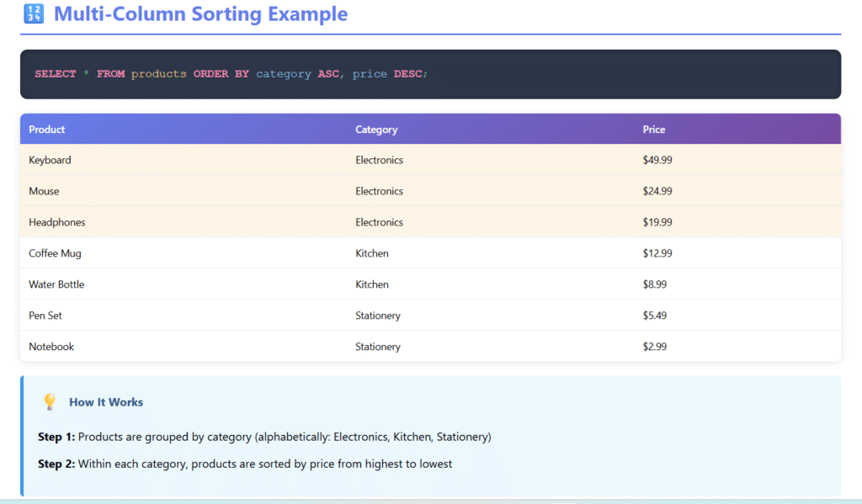Viewport: 862px width, 504px height.
Task: Click the $5.49 price cell
Action: (655, 316)
